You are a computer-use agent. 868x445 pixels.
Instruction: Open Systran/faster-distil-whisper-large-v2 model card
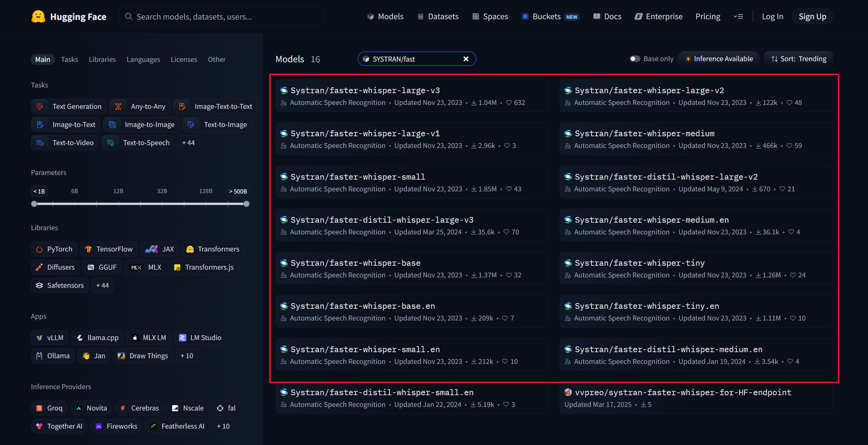696,182
